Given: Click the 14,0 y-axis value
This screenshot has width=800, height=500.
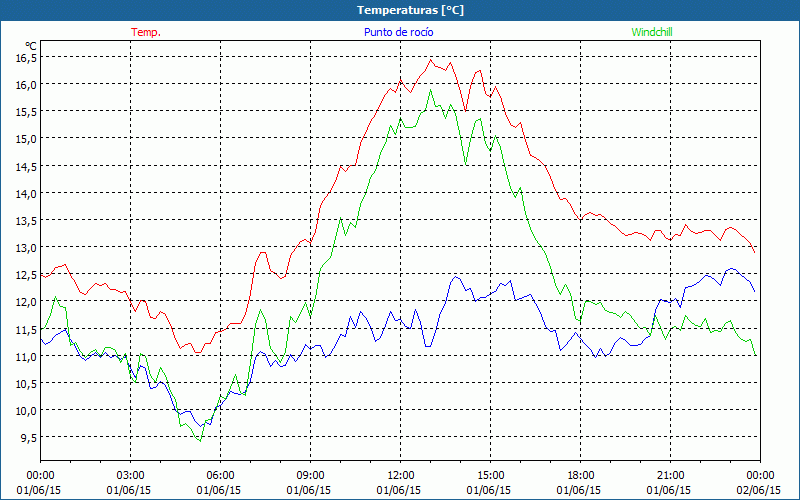Looking at the screenshot, I should (x=27, y=193).
